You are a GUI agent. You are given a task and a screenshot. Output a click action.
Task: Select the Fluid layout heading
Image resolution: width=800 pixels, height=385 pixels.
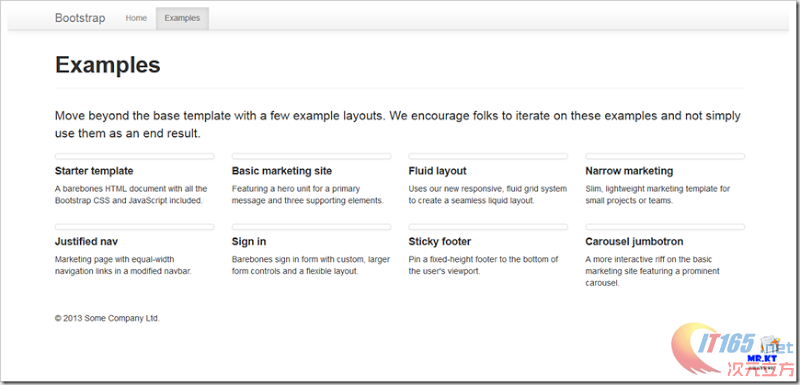click(437, 171)
